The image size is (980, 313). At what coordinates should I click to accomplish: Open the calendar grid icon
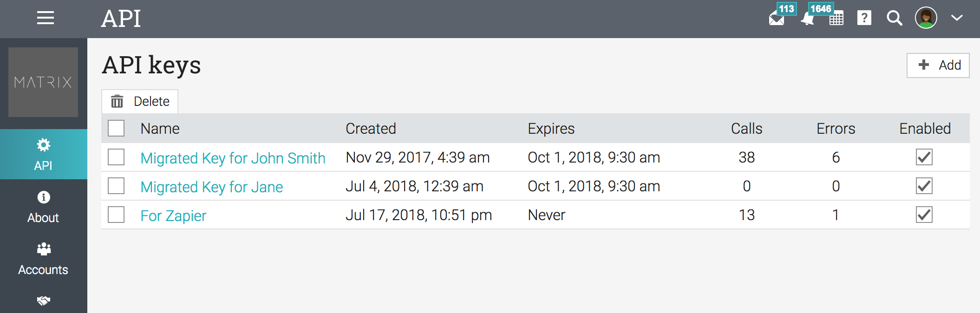(x=836, y=19)
